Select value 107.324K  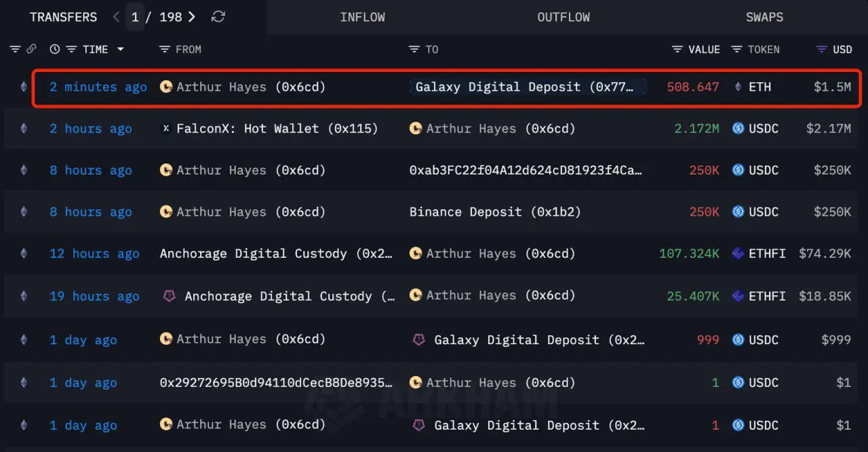(x=690, y=254)
